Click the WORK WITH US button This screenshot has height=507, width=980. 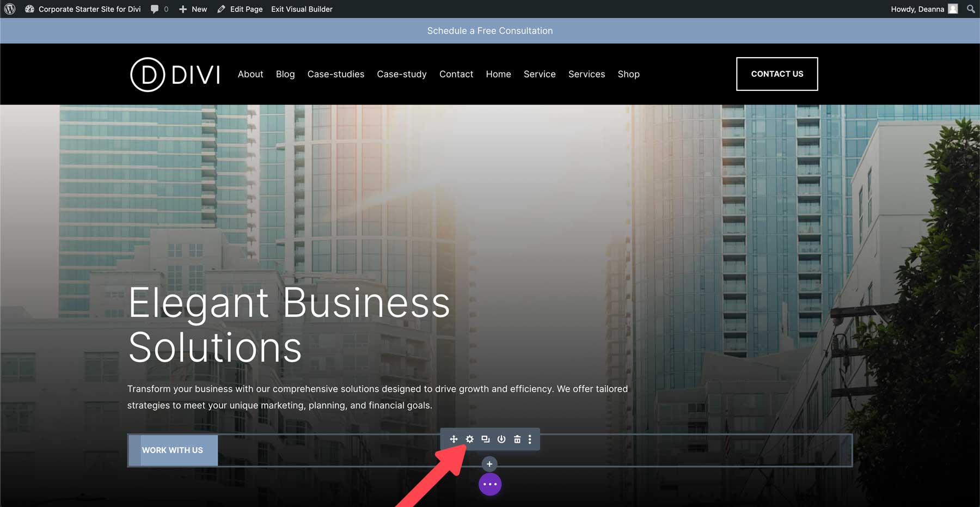pos(173,450)
